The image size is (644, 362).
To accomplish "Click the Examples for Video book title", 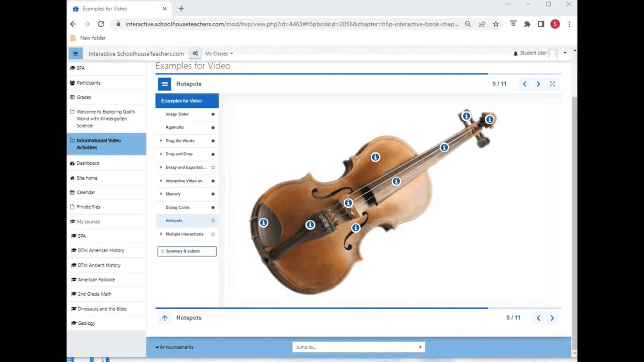I will point(187,101).
